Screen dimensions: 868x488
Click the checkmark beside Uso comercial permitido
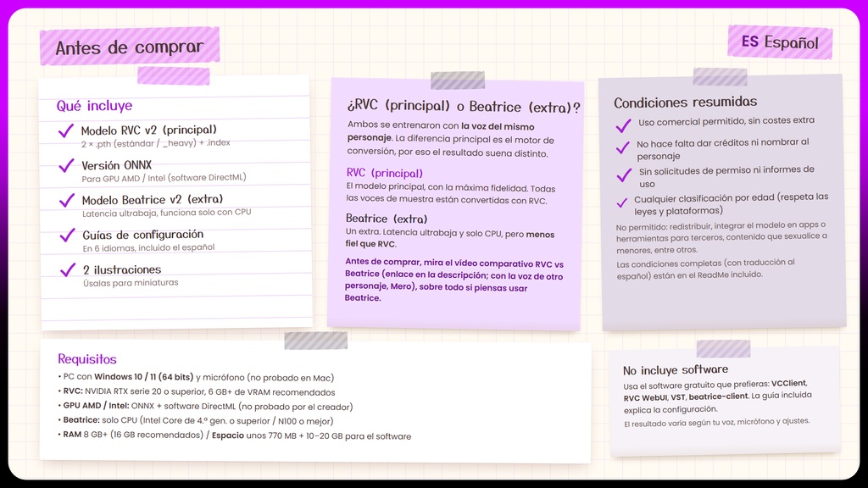click(623, 125)
